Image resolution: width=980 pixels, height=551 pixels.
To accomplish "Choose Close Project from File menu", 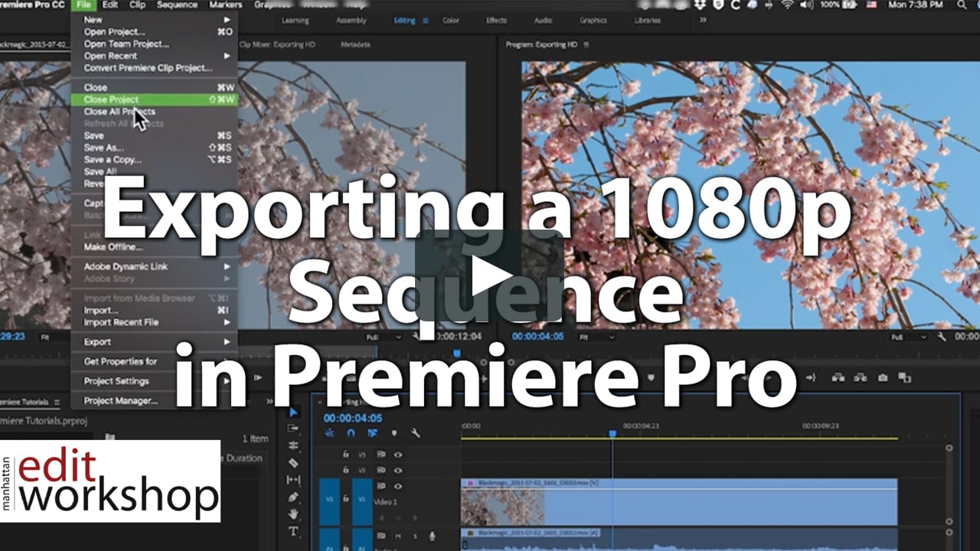I will pyautogui.click(x=155, y=99).
